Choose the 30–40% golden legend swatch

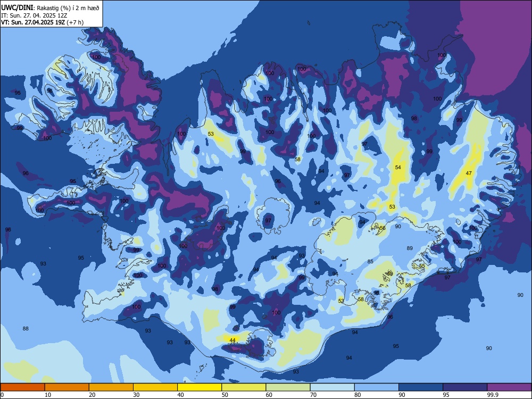pyautogui.click(x=155, y=387)
